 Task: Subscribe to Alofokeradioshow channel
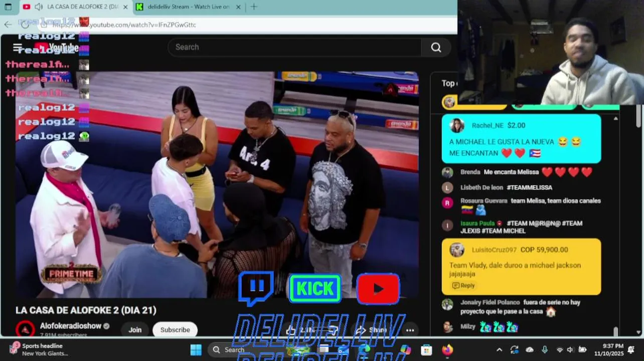click(175, 330)
